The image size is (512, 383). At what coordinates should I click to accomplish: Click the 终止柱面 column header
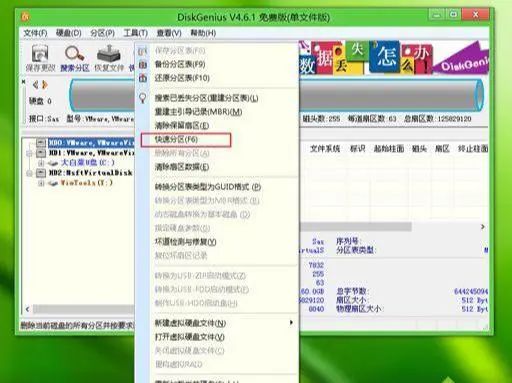[473, 149]
